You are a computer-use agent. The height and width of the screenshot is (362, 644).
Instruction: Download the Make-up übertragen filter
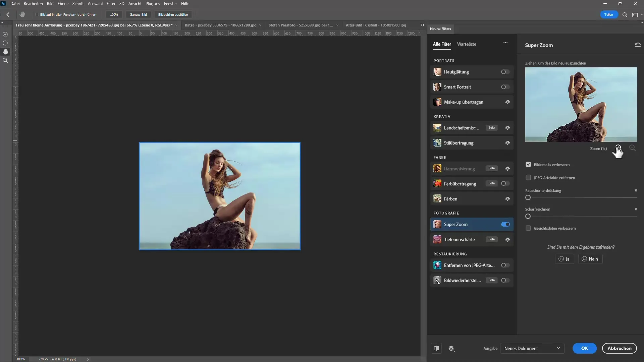507,102
